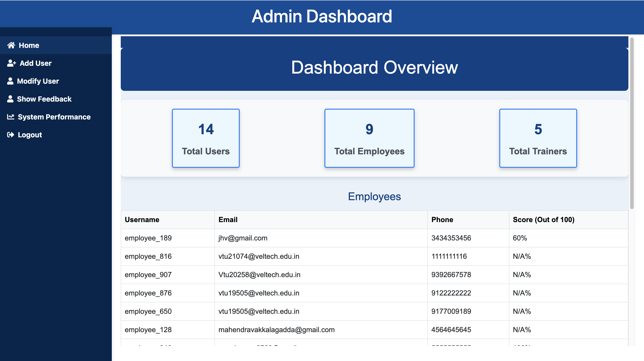Click the Username column header
644x361 pixels.
[142, 219]
